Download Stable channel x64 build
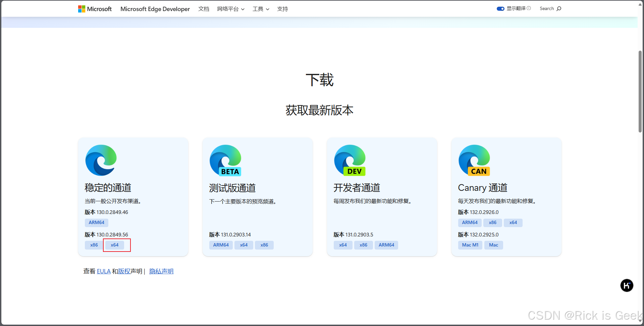 pos(115,245)
